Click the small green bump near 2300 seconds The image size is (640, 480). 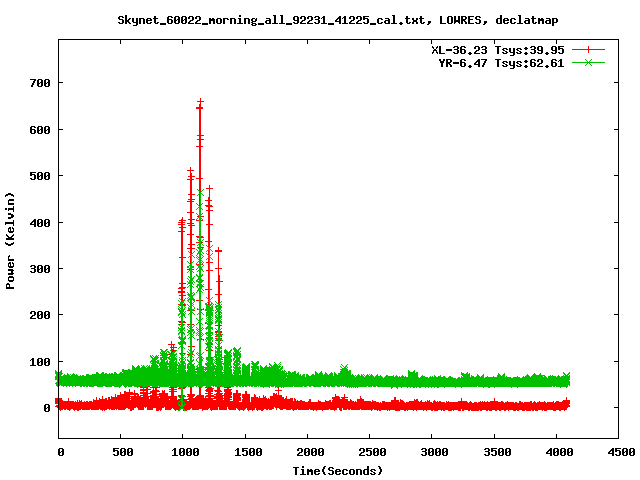[x=344, y=369]
